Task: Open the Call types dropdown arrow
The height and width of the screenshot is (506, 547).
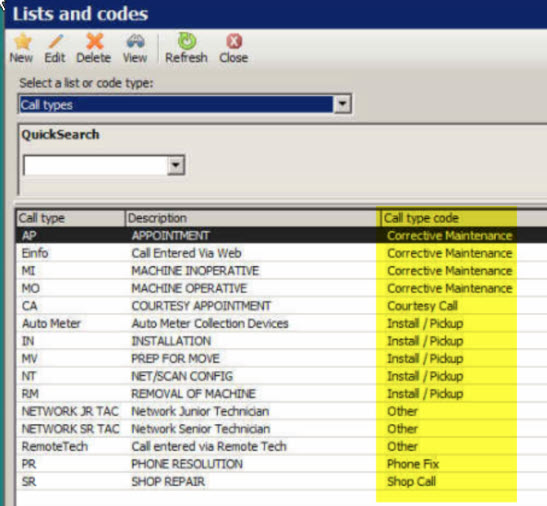Action: point(342,104)
